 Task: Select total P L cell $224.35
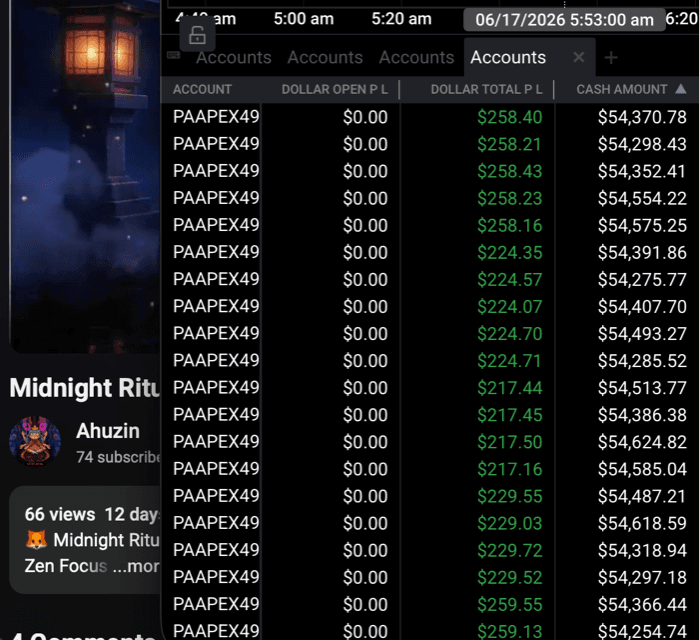510,252
